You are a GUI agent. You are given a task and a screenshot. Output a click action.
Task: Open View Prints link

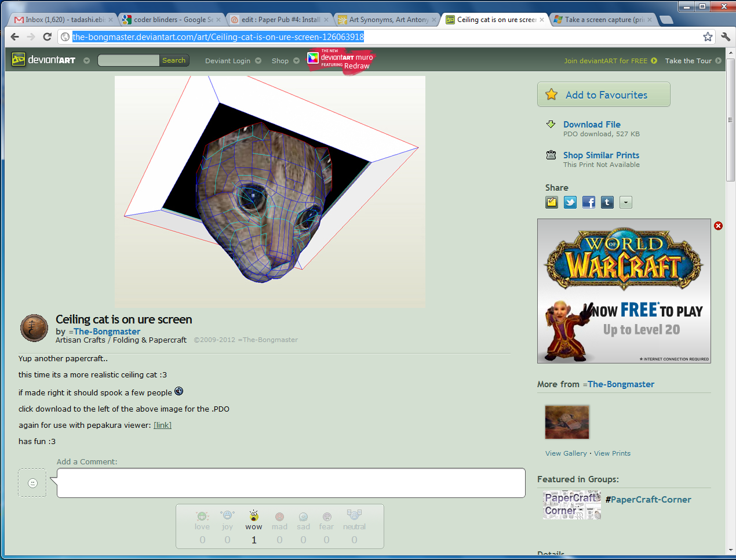click(x=612, y=453)
